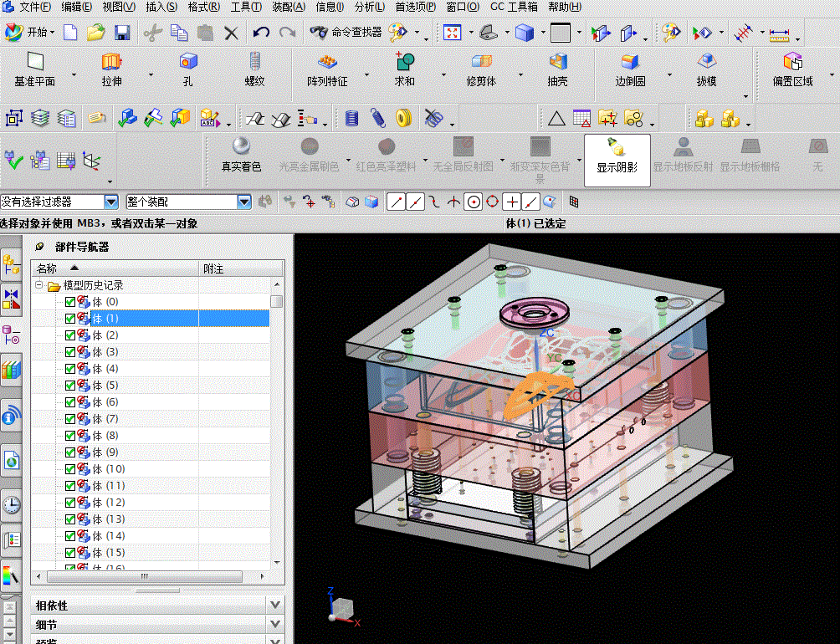Open the 编辑(E) menu
Image resolution: width=840 pixels, height=644 pixels.
76,7
